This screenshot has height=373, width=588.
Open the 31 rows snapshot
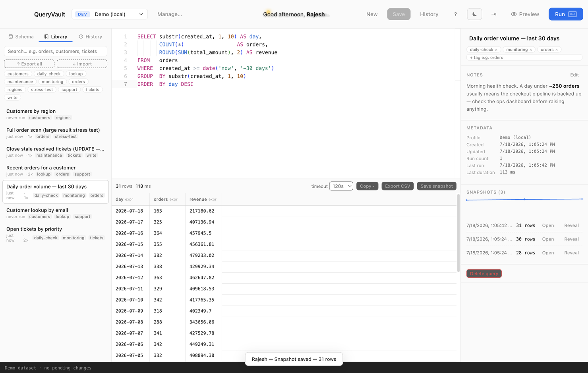[548, 225]
